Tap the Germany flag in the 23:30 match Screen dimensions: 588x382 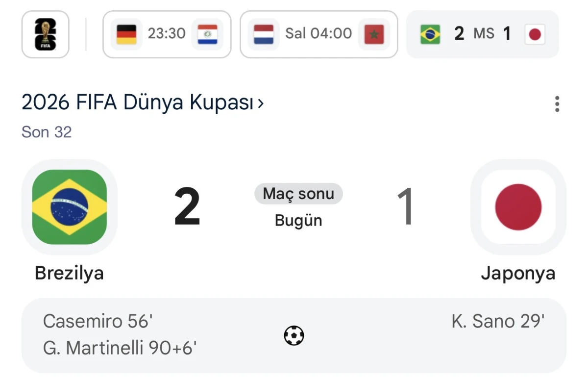pyautogui.click(x=126, y=34)
